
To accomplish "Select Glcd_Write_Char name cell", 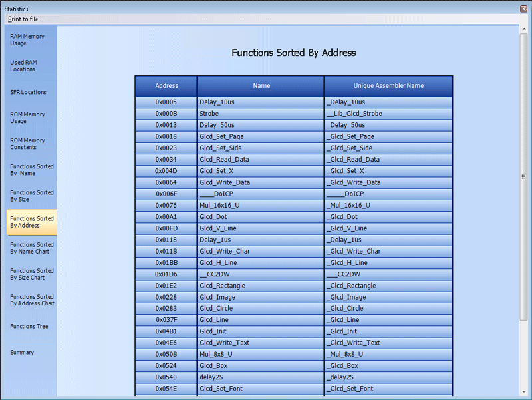I will pos(261,252).
